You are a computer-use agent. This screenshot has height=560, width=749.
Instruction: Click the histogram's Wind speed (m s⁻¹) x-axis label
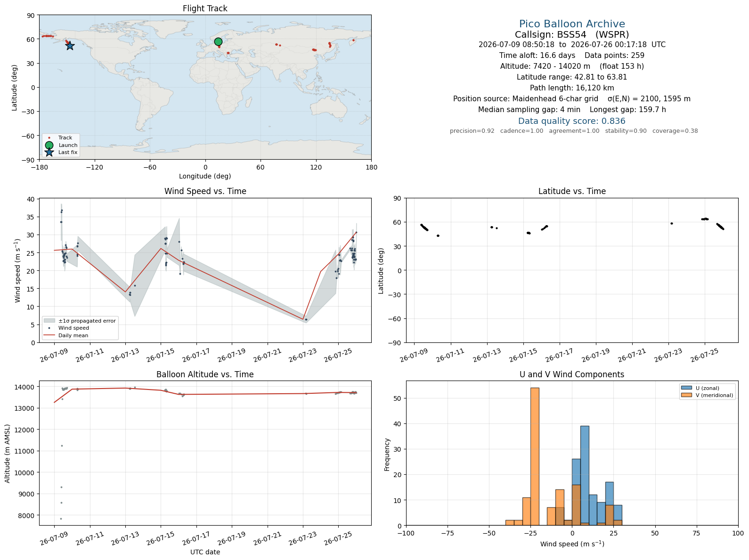pos(572,544)
